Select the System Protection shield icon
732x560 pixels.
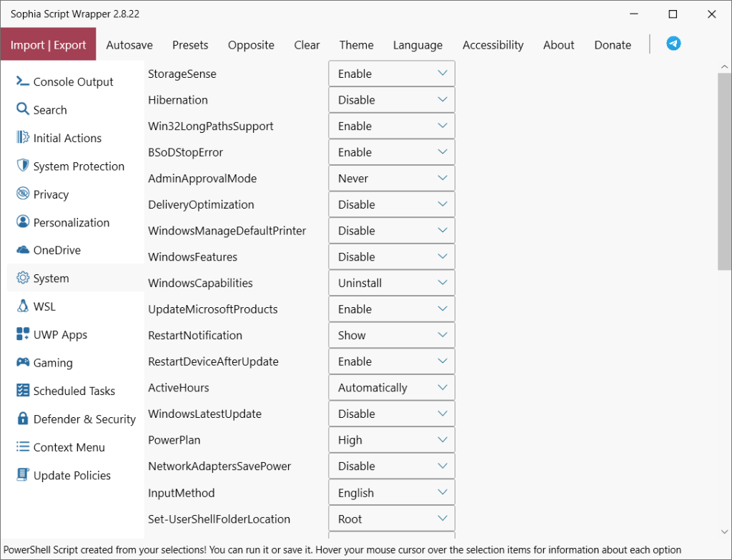[22, 166]
